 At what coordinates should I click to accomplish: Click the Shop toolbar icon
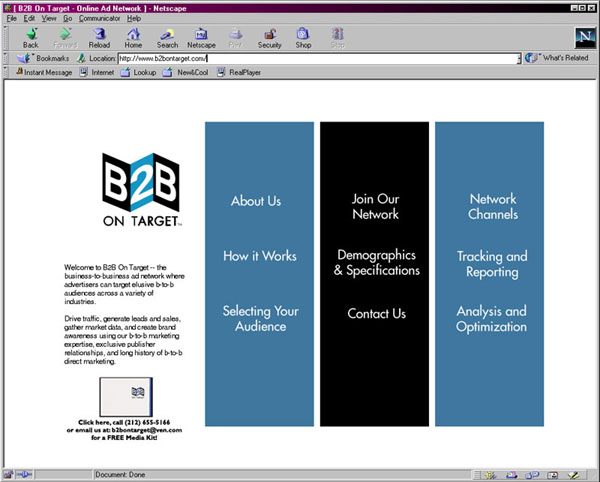point(303,38)
